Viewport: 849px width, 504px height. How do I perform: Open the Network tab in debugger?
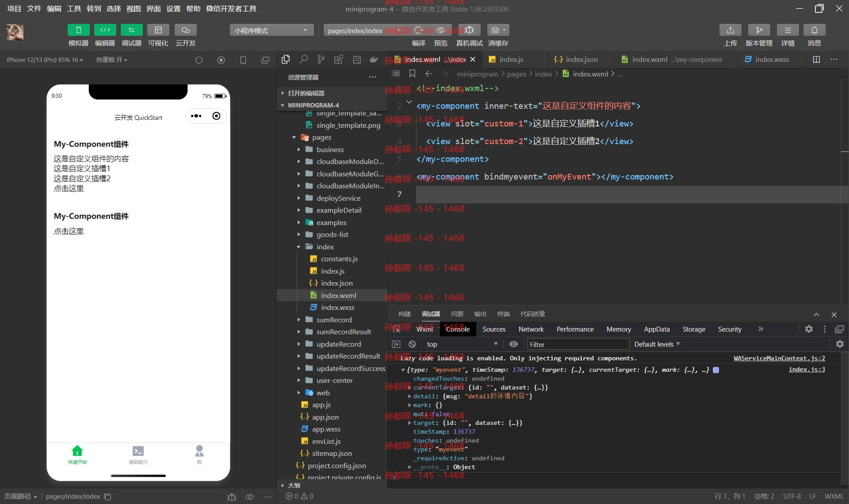pyautogui.click(x=531, y=329)
